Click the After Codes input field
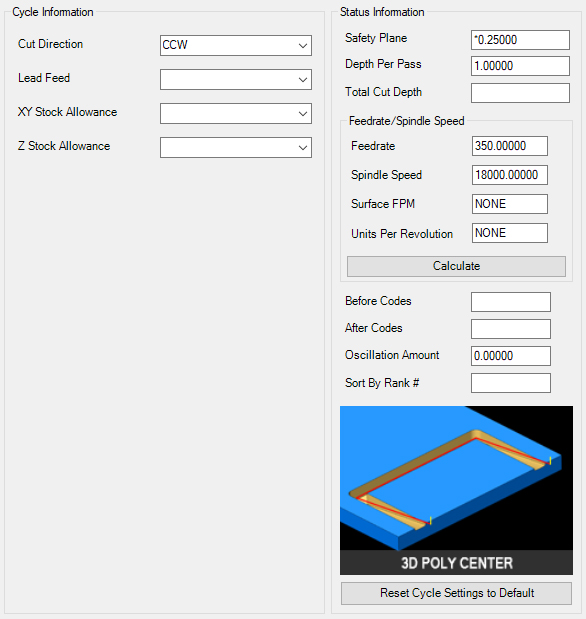Viewport: 586px width, 619px height. point(511,329)
